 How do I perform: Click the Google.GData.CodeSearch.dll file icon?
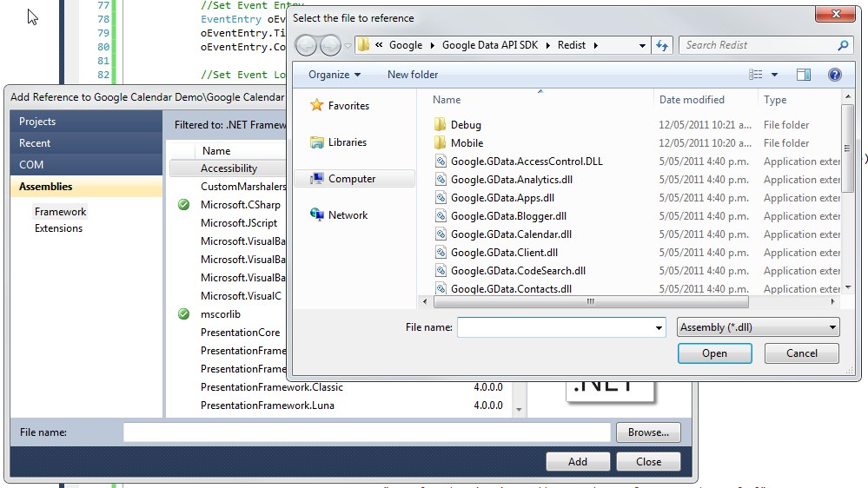[441, 271]
